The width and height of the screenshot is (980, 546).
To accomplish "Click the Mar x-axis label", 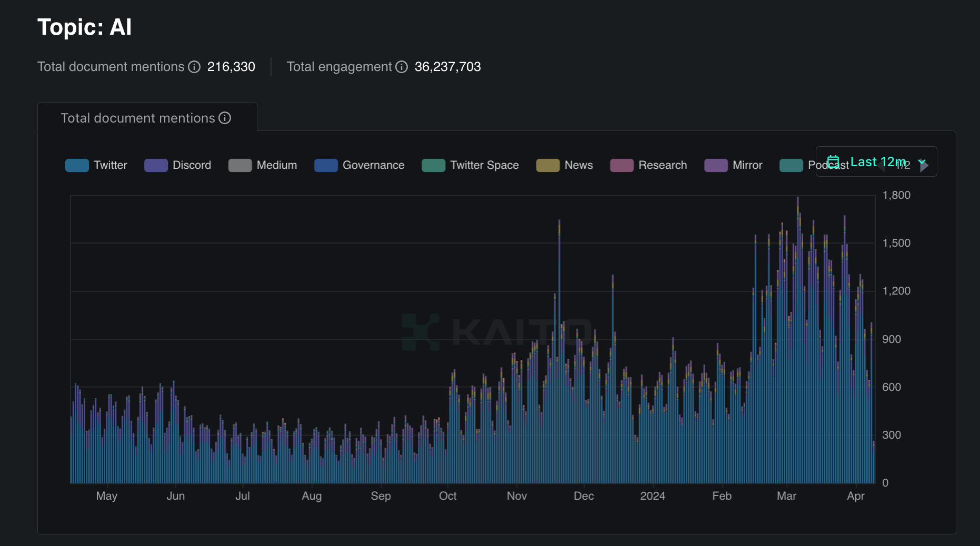I will point(787,496).
